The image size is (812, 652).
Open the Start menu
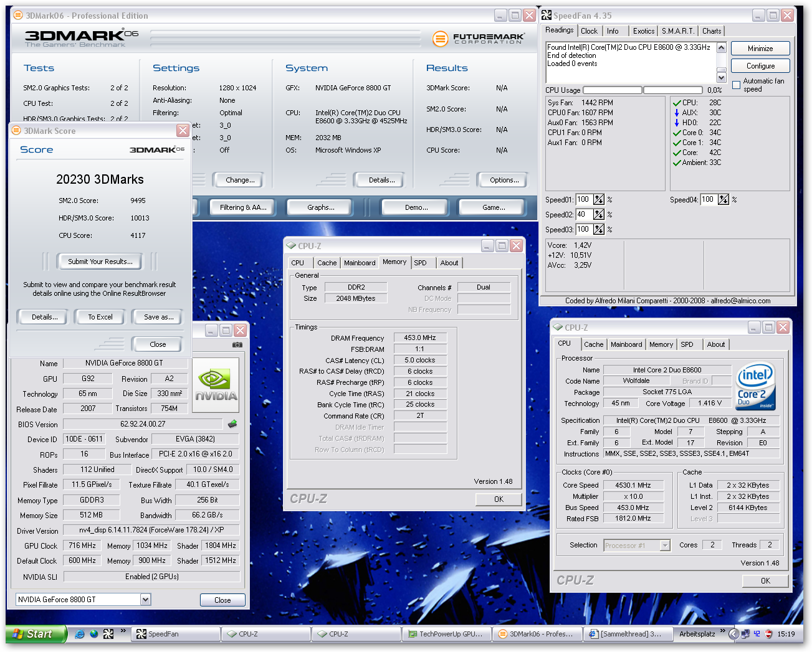36,634
